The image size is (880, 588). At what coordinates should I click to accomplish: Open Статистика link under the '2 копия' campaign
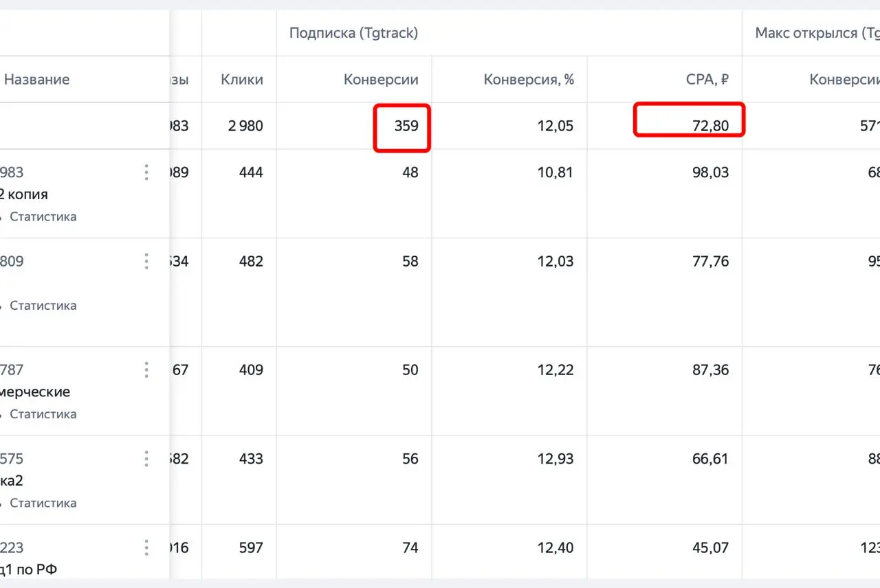(x=43, y=216)
